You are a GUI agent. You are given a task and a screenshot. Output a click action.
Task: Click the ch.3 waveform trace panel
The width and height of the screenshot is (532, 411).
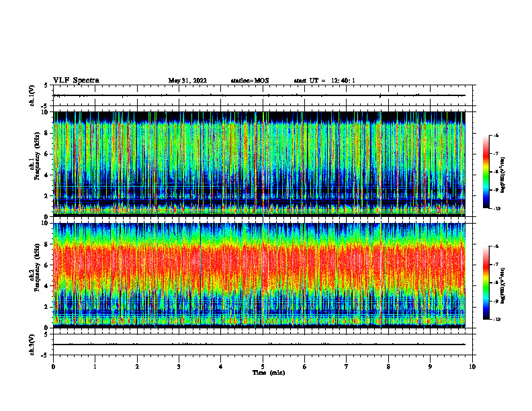[x=263, y=345]
